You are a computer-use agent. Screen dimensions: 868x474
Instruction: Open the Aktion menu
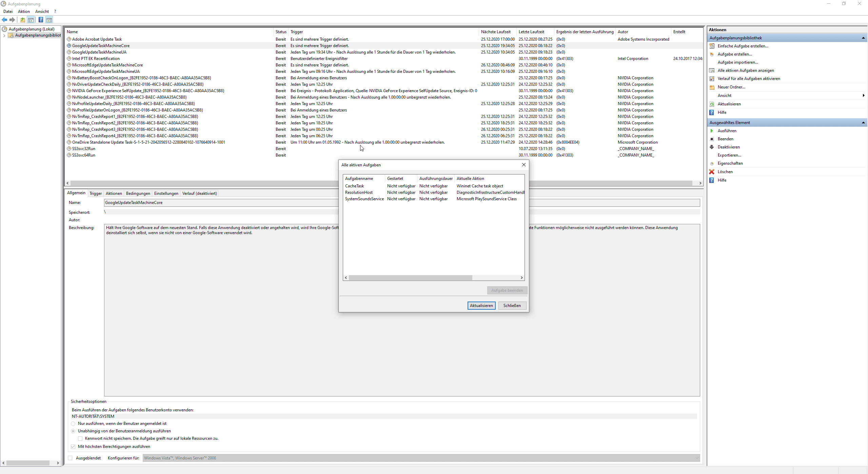(x=24, y=12)
